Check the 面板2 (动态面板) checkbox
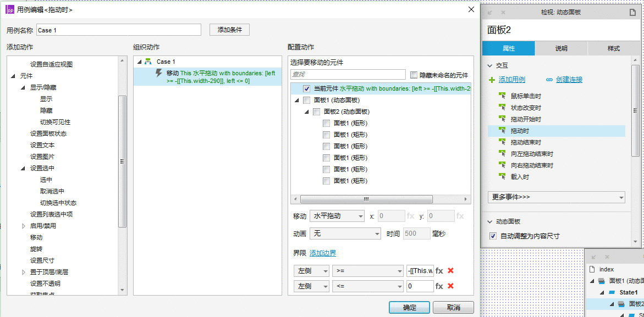The height and width of the screenshot is (317, 644). (316, 112)
